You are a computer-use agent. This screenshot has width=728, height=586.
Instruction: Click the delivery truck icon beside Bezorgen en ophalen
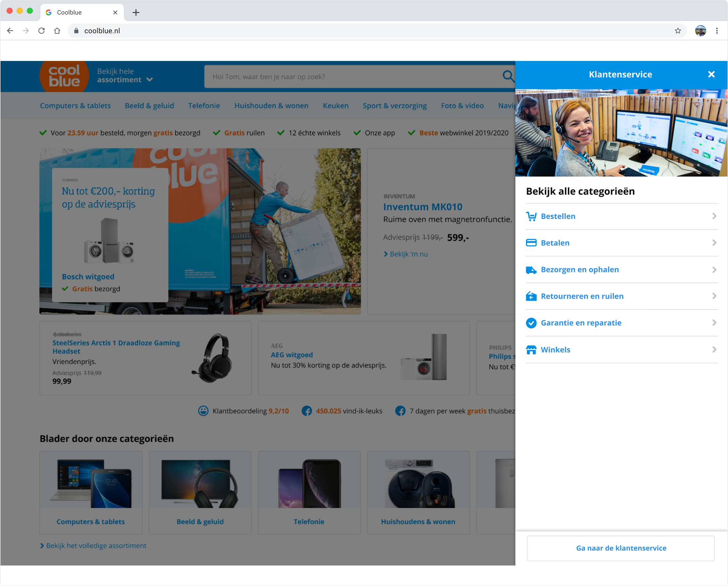(x=531, y=270)
